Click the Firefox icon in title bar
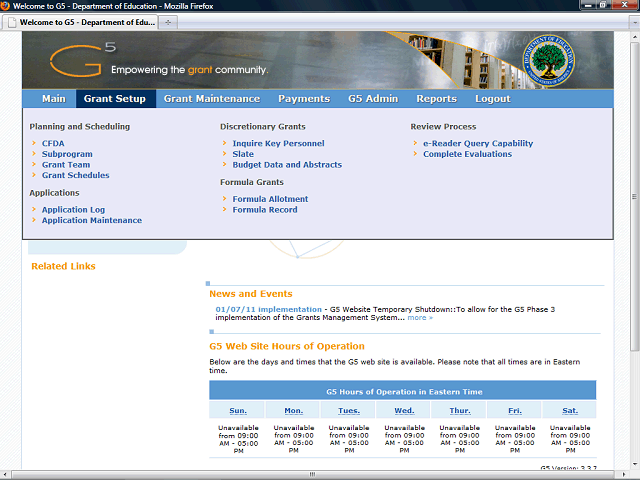 pos(5,6)
